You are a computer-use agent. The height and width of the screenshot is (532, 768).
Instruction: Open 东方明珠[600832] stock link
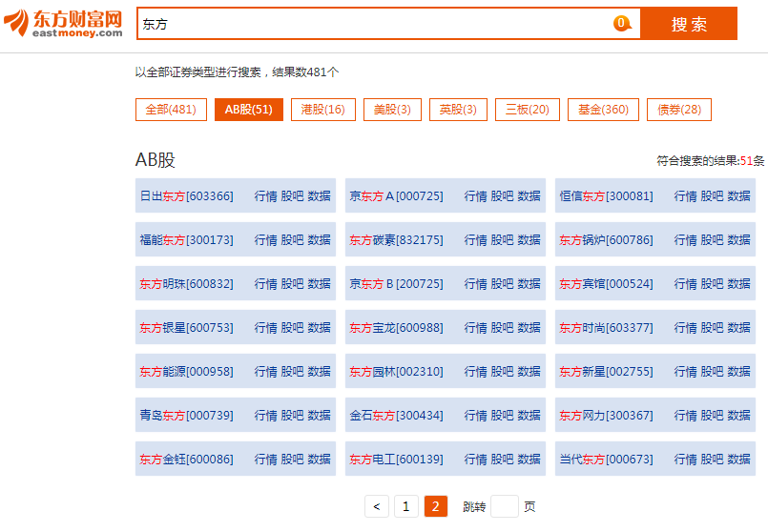pyautogui.click(x=187, y=283)
